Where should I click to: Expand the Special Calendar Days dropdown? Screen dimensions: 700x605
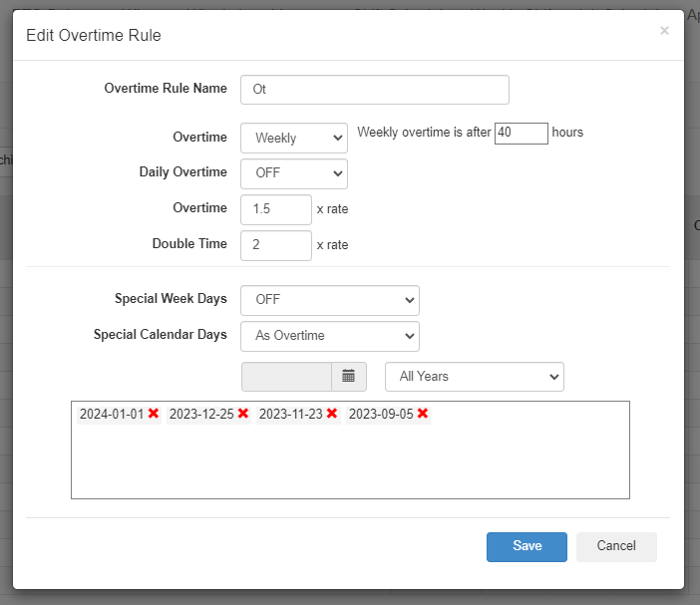tap(329, 336)
